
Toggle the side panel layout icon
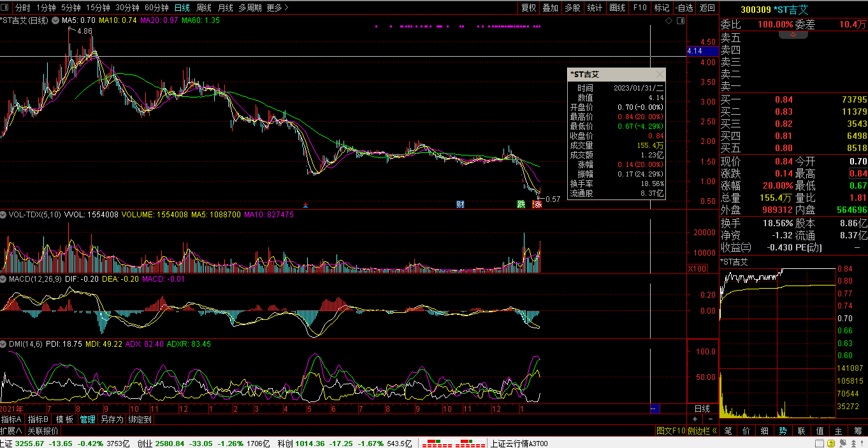pos(680,21)
